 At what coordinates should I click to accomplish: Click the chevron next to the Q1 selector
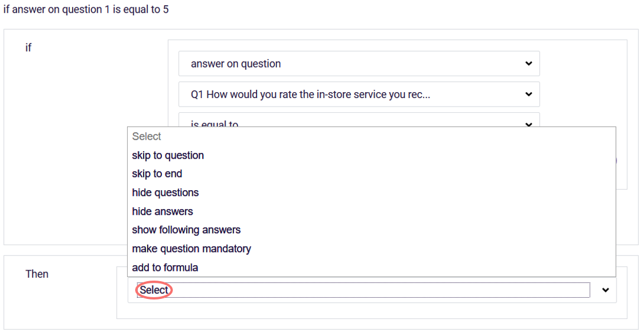point(529,94)
